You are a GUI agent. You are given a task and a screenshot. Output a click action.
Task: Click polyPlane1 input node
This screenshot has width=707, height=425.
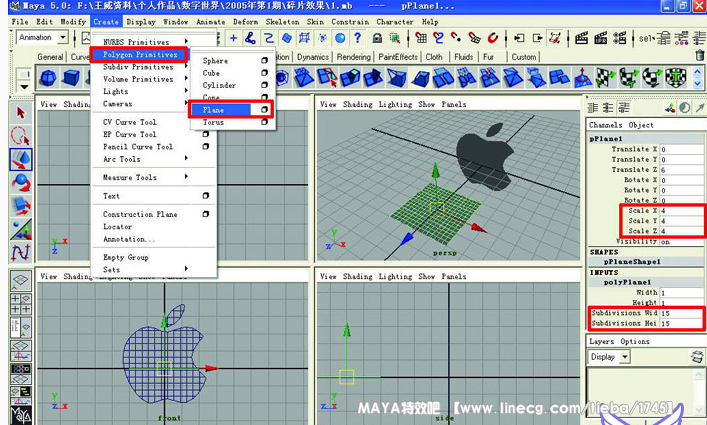pyautogui.click(x=627, y=282)
